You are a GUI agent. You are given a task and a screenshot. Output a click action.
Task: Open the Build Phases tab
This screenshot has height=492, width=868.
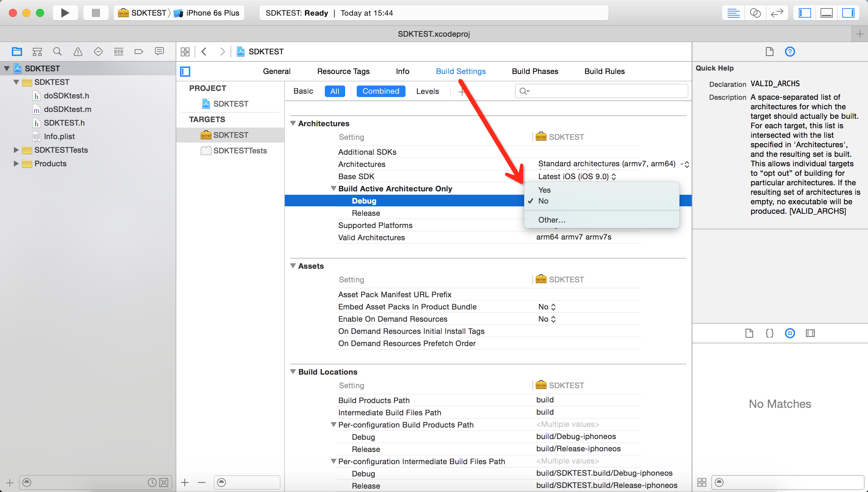click(535, 71)
